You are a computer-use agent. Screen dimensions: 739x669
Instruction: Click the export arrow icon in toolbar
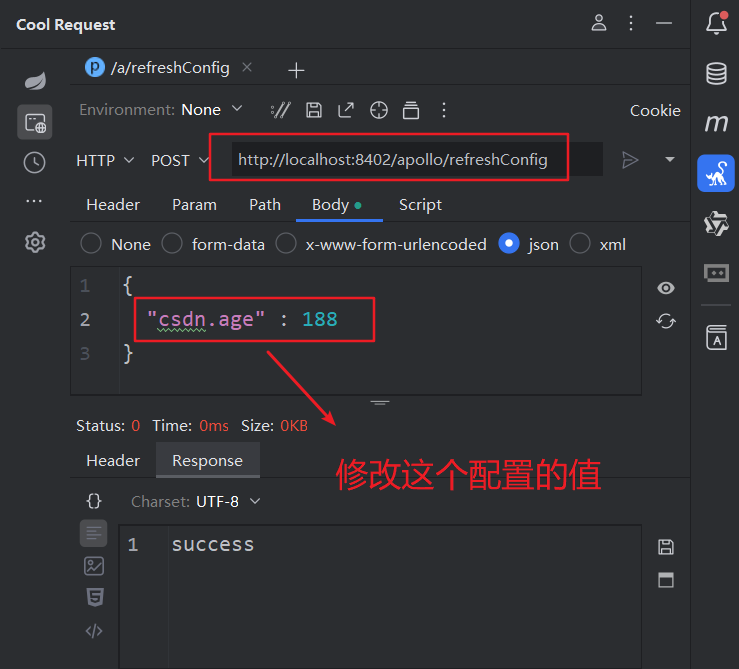coord(346,110)
